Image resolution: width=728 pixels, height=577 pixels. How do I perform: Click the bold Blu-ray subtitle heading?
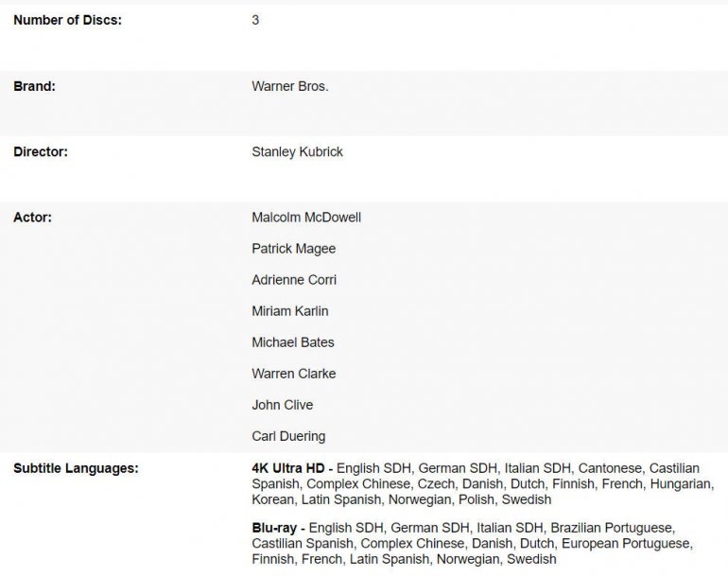pyautogui.click(x=276, y=528)
